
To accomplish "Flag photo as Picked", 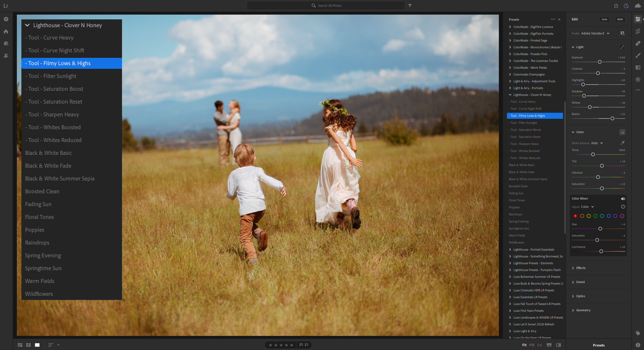I will click(x=301, y=345).
